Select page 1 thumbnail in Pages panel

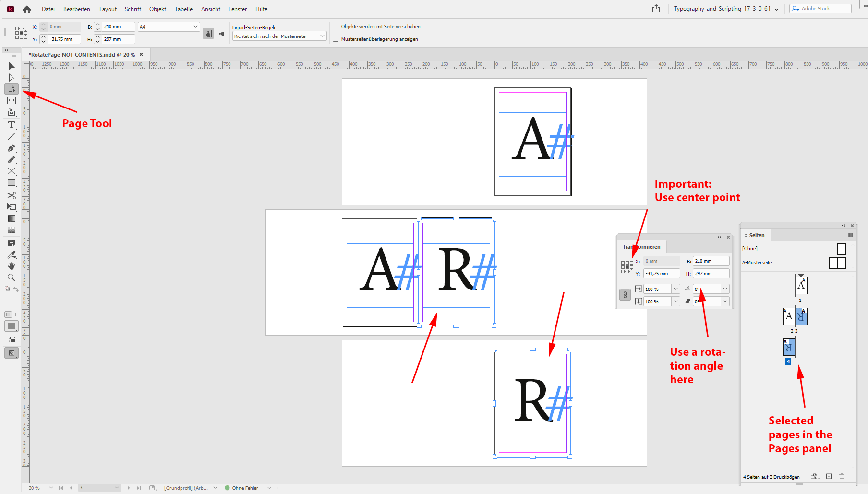point(800,286)
